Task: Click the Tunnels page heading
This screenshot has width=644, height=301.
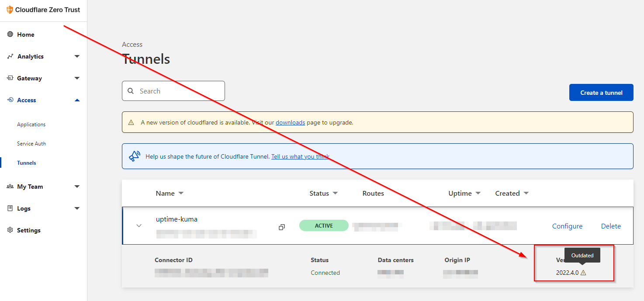Action: click(146, 59)
